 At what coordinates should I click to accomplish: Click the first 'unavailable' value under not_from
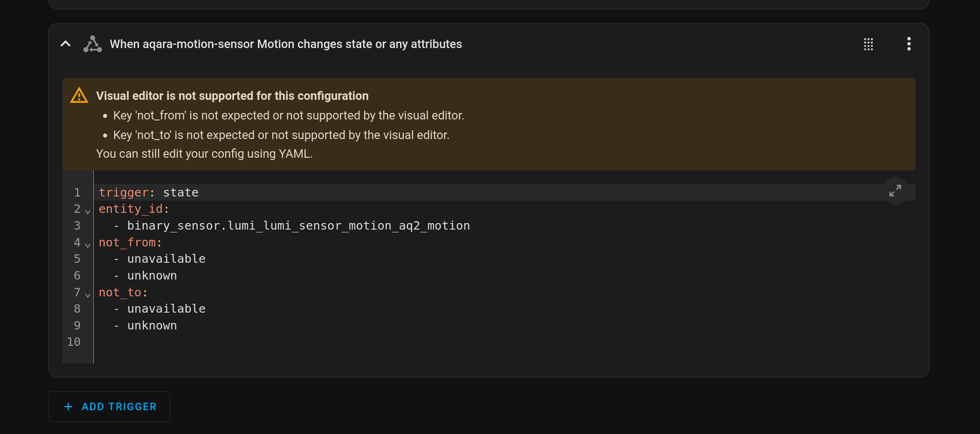(166, 259)
